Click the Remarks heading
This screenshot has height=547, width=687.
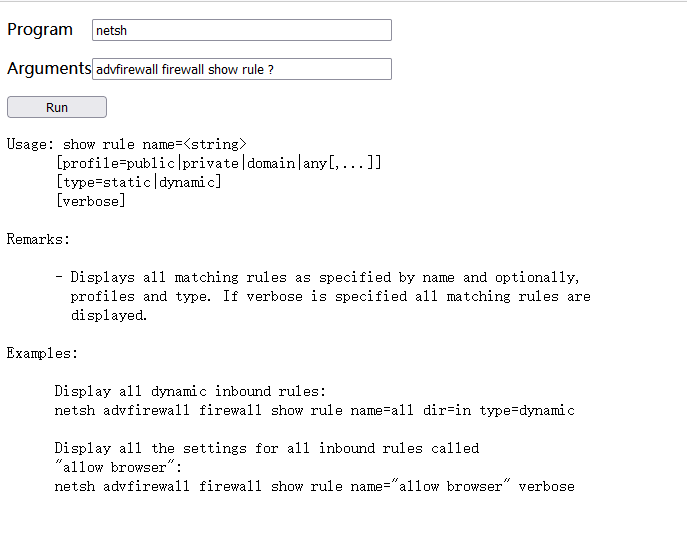click(x=38, y=239)
